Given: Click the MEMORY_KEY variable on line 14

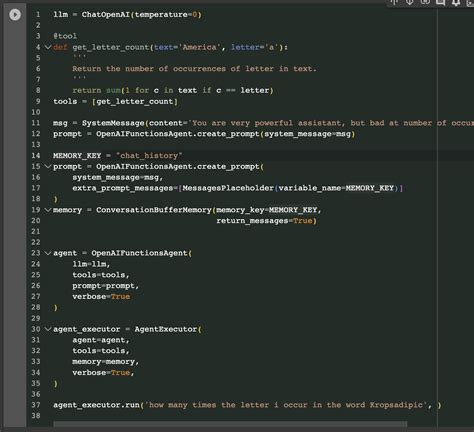Looking at the screenshot, I should click(x=77, y=155).
